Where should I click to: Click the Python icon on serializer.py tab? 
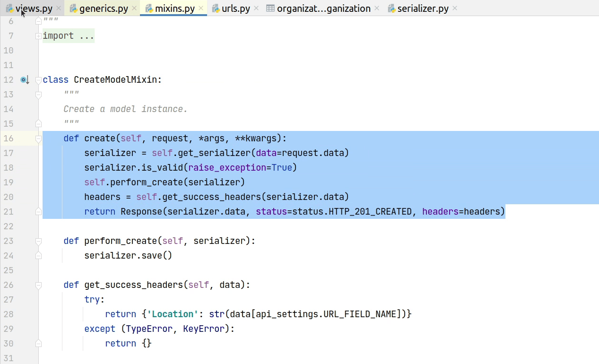coord(391,9)
